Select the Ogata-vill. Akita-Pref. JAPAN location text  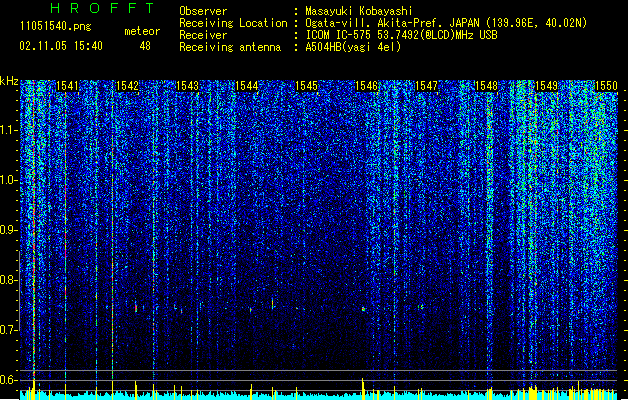pyautogui.click(x=446, y=23)
